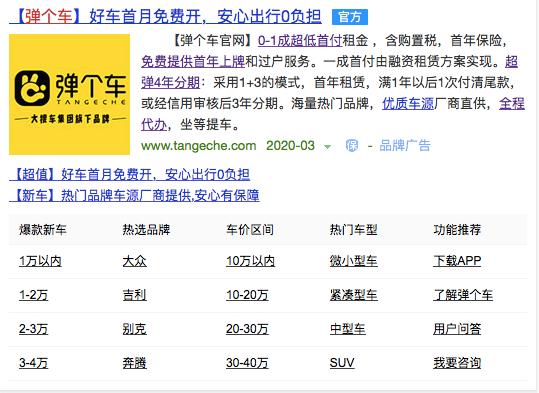Choose the 2-3万 price option
This screenshot has height=393, width=539.
pyautogui.click(x=33, y=329)
